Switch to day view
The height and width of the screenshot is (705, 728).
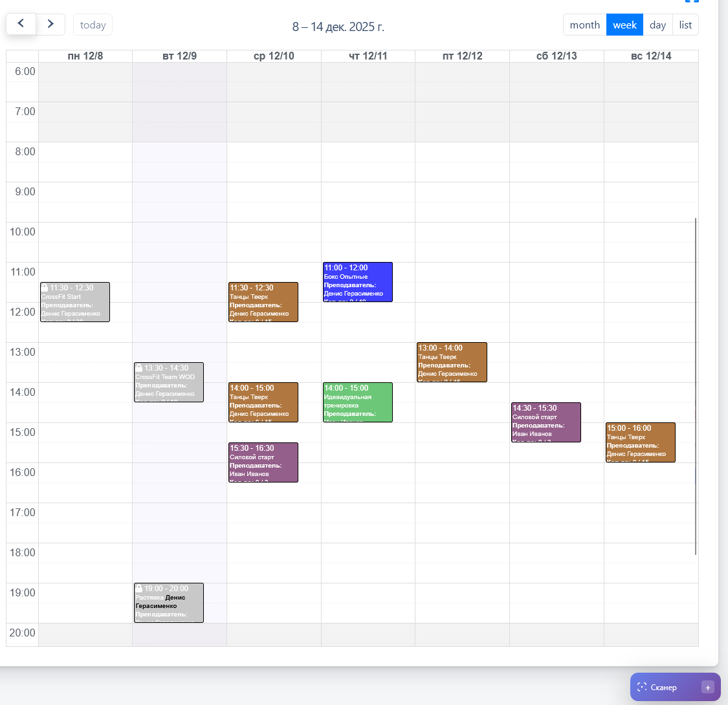coord(657,25)
